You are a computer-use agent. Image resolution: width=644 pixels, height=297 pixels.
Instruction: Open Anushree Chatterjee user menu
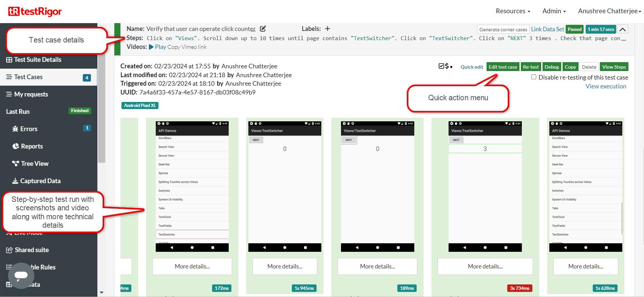(609, 11)
